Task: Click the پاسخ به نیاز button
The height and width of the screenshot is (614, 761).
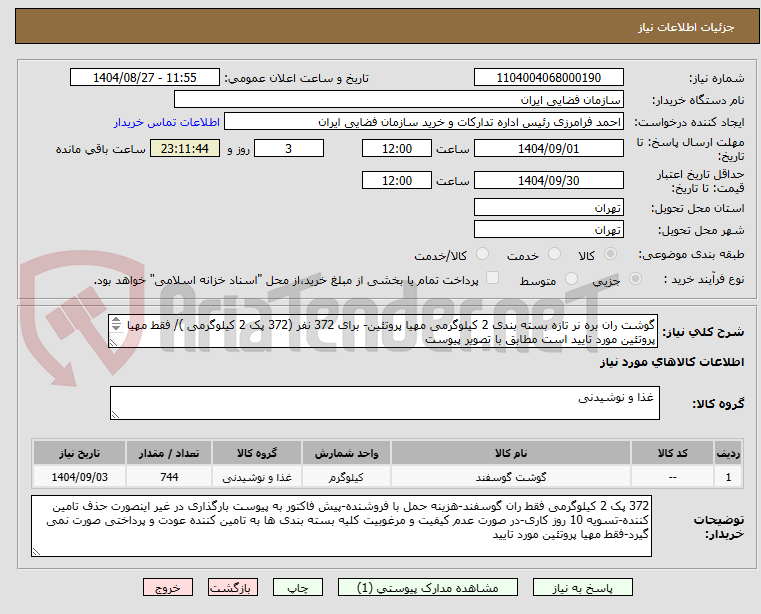Action: (x=582, y=587)
